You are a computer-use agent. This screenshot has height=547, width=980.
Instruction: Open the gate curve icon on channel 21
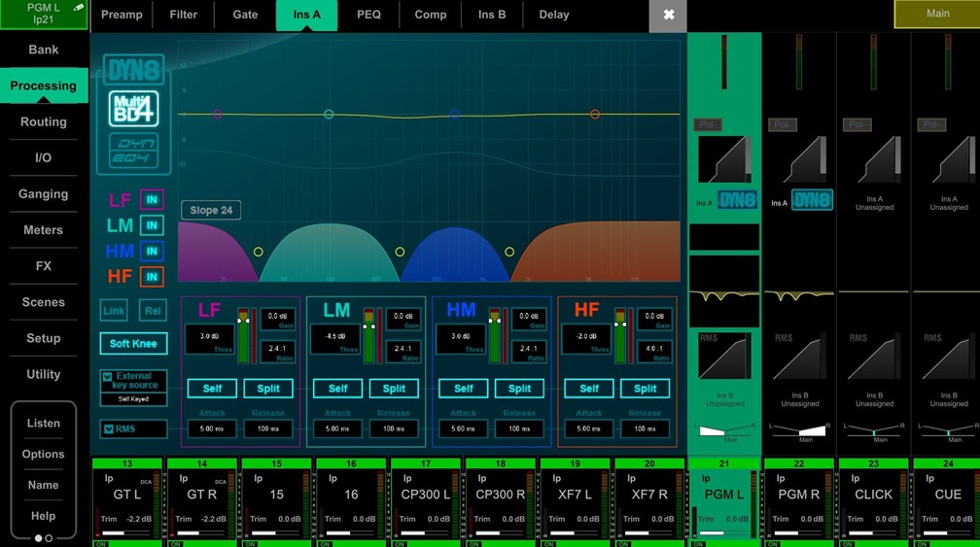click(x=724, y=159)
